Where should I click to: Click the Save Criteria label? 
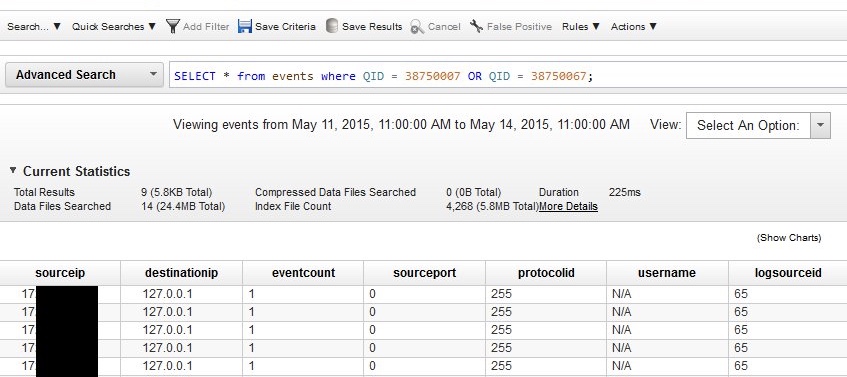(285, 26)
